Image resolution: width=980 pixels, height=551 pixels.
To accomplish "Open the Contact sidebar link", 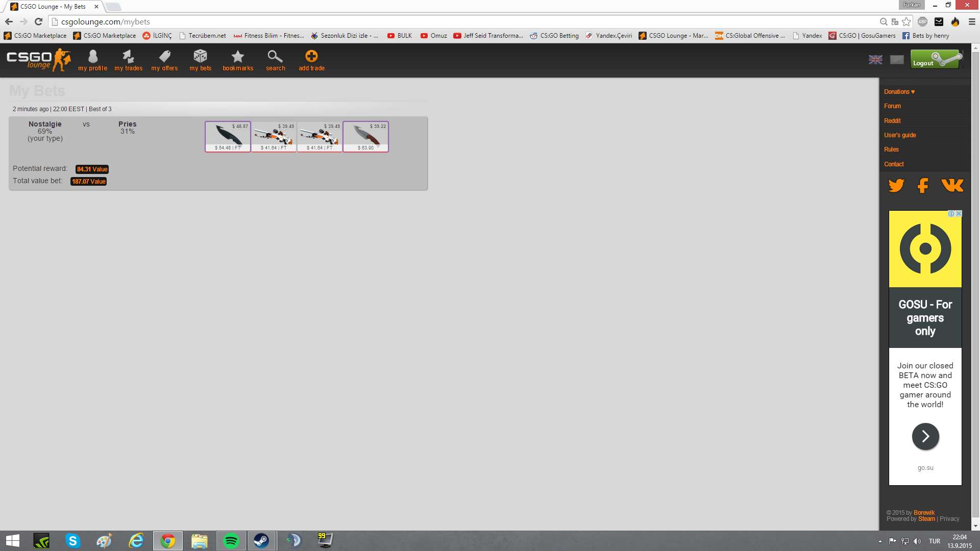I will pyautogui.click(x=894, y=164).
